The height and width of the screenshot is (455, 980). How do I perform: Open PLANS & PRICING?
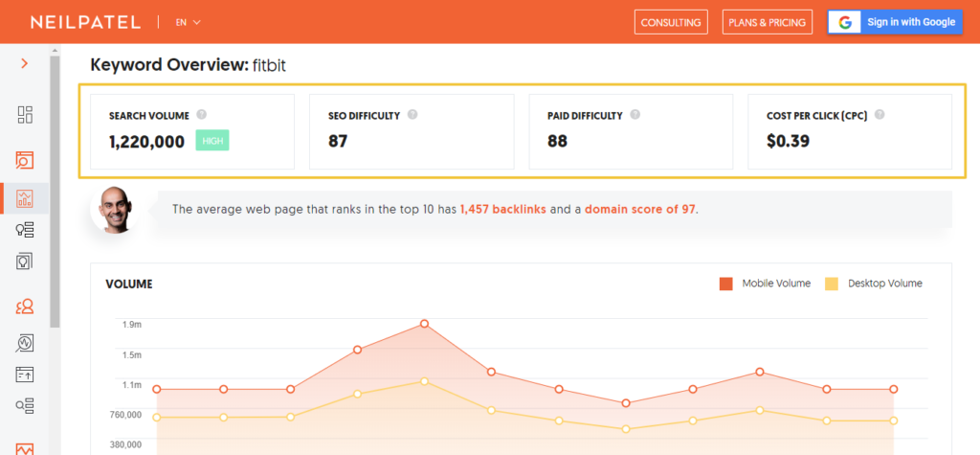coord(767,22)
